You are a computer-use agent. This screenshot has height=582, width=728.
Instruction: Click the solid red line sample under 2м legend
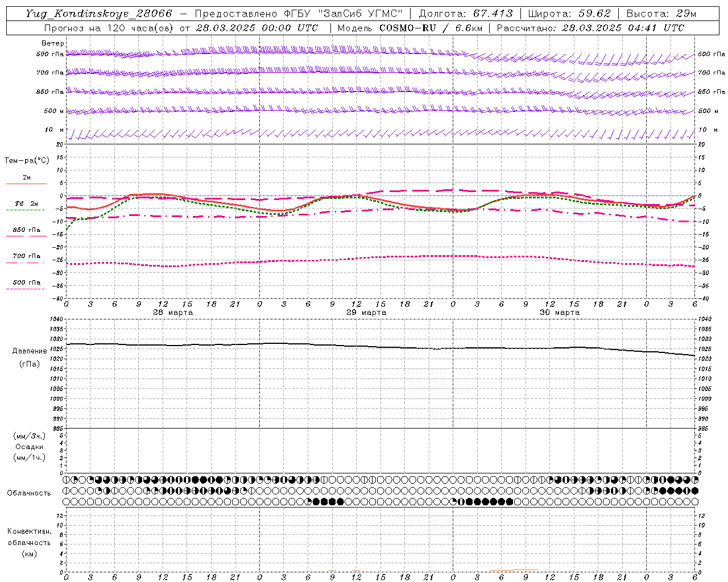tap(26, 184)
